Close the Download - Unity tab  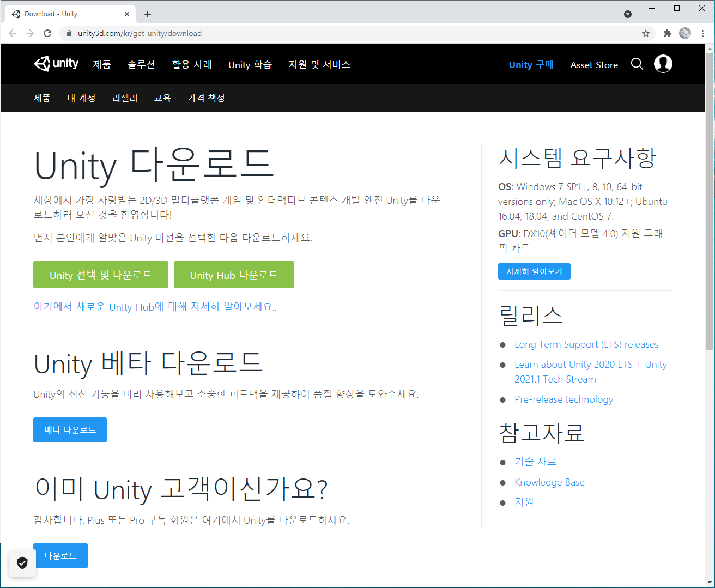(127, 14)
